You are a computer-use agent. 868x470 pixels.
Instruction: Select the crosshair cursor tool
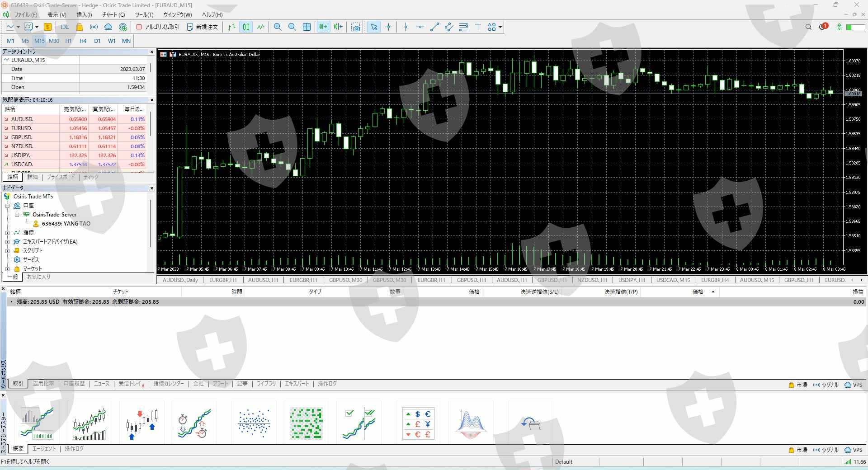click(388, 27)
